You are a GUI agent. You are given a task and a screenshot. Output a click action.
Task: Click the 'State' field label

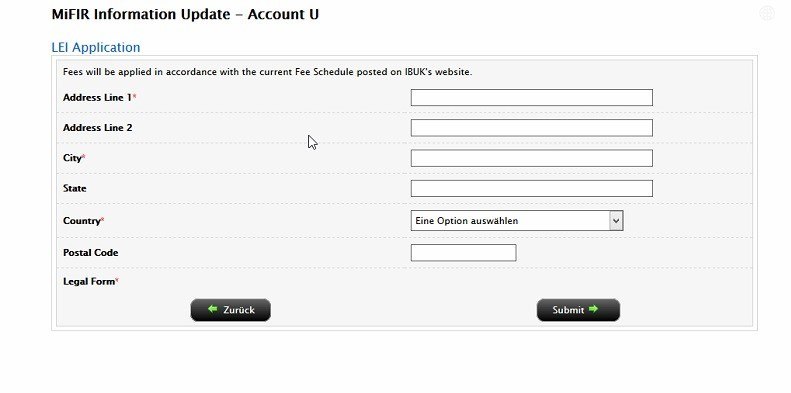coord(75,188)
